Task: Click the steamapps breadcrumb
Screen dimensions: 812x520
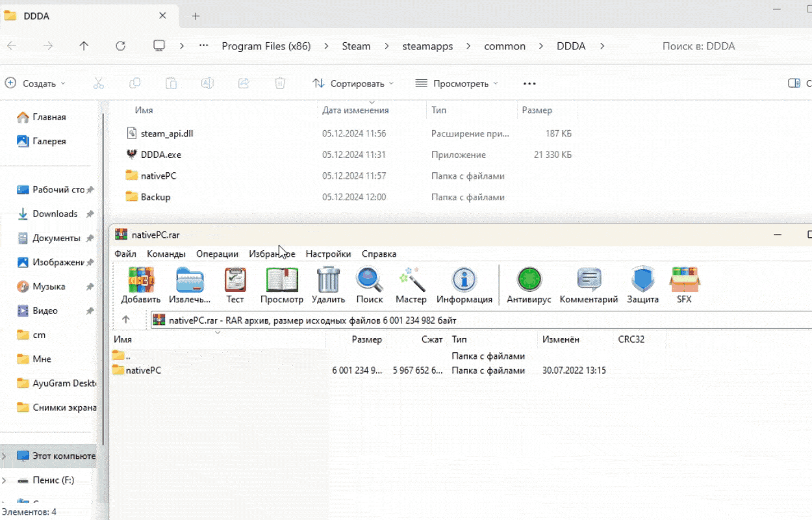Action: pyautogui.click(x=427, y=46)
